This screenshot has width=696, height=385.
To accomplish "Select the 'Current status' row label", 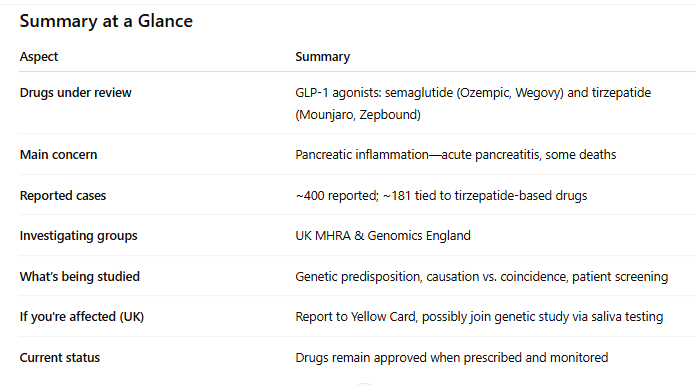I will coord(59,357).
